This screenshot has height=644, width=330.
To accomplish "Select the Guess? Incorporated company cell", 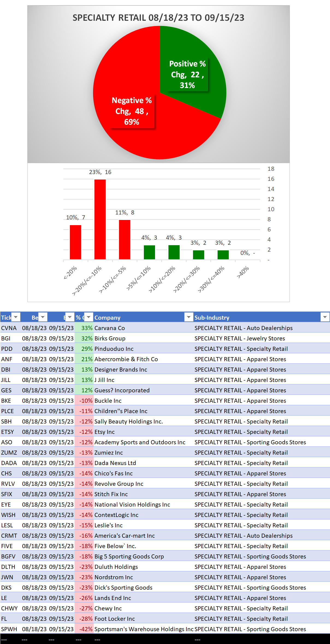I will click(x=144, y=390).
